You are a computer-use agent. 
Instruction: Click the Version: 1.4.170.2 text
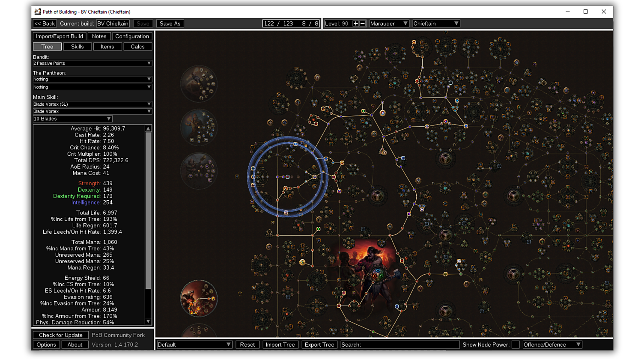(115, 344)
